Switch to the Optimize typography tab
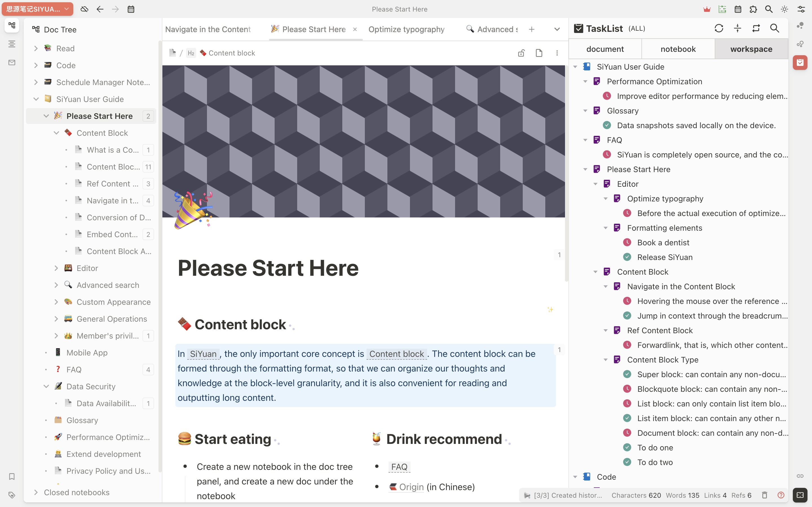This screenshot has height=507, width=812. 406,30
